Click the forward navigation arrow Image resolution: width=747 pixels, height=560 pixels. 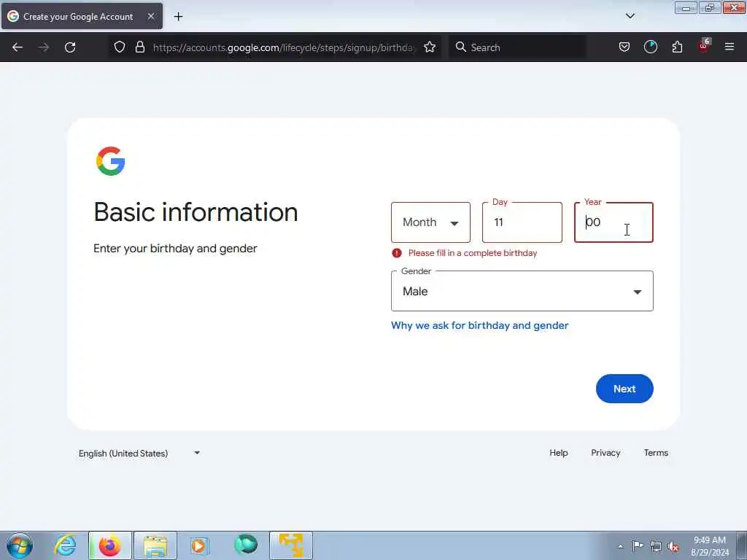(x=44, y=47)
